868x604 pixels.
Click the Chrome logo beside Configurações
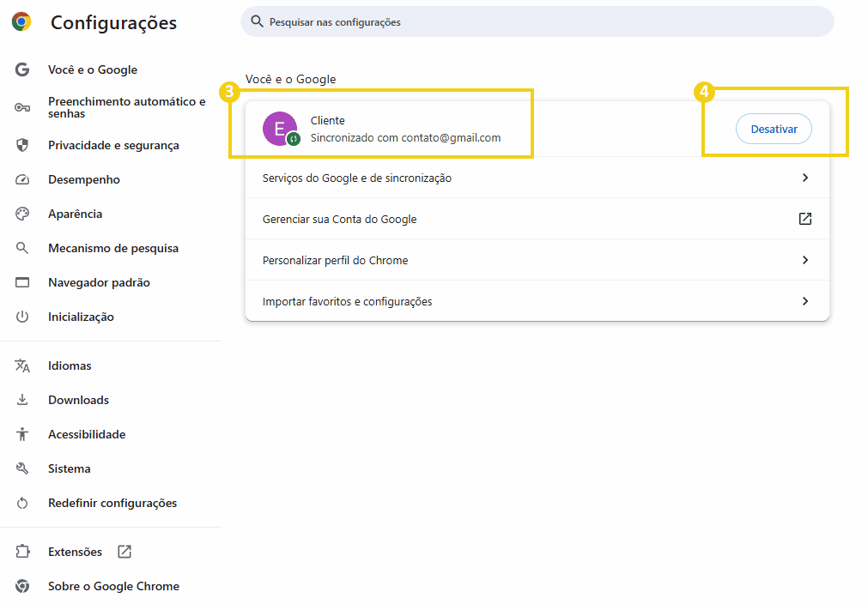click(21, 21)
